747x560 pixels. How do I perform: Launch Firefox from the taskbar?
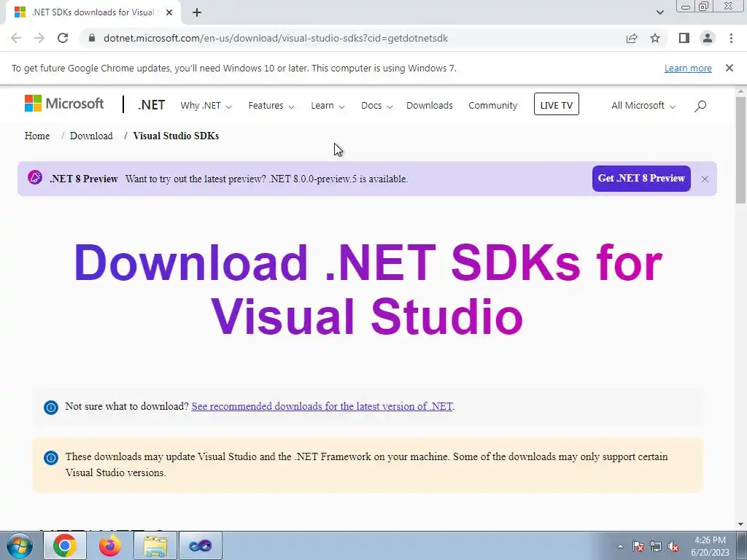click(110, 545)
